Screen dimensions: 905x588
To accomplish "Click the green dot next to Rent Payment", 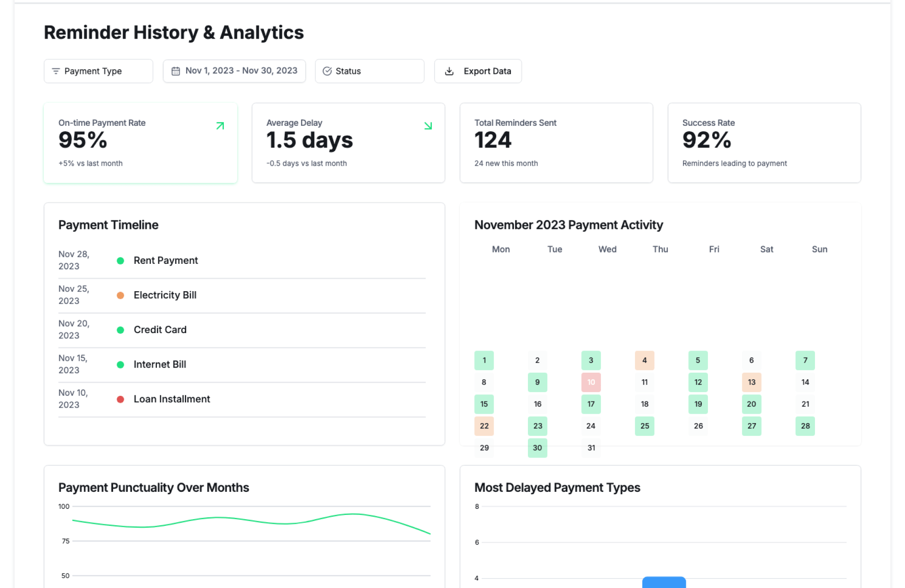I will pos(120,261).
